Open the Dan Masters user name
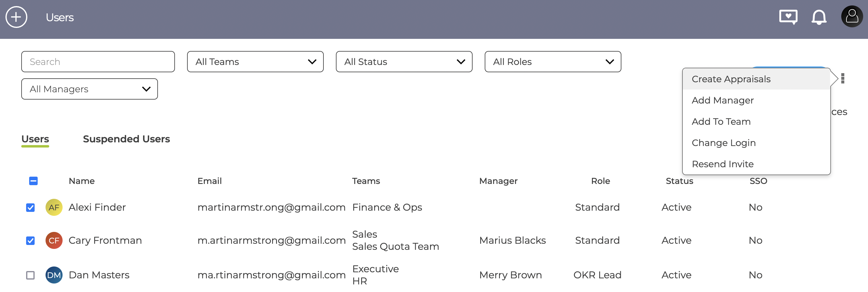This screenshot has height=292, width=868. [x=99, y=275]
